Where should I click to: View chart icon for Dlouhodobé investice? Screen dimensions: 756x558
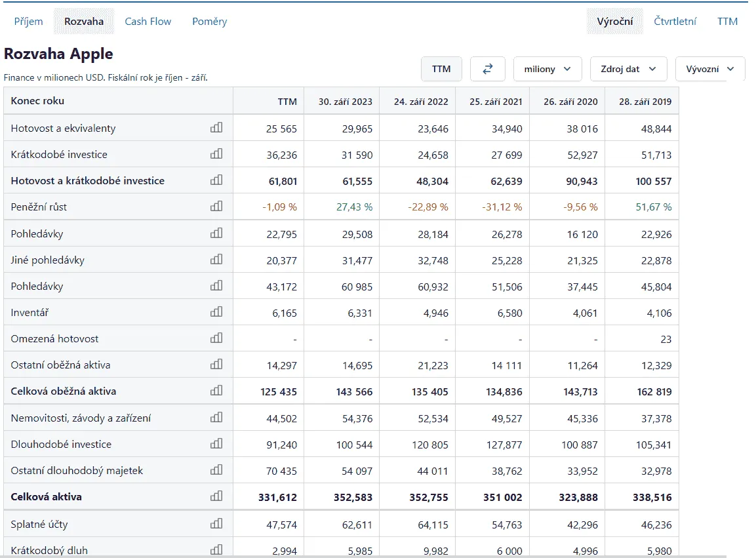(x=216, y=444)
